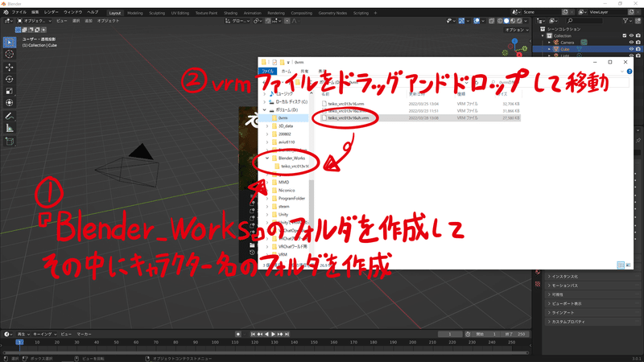Disable Collection in renders via camera icon
Screen dimensions: 644x362
tap(638, 35)
